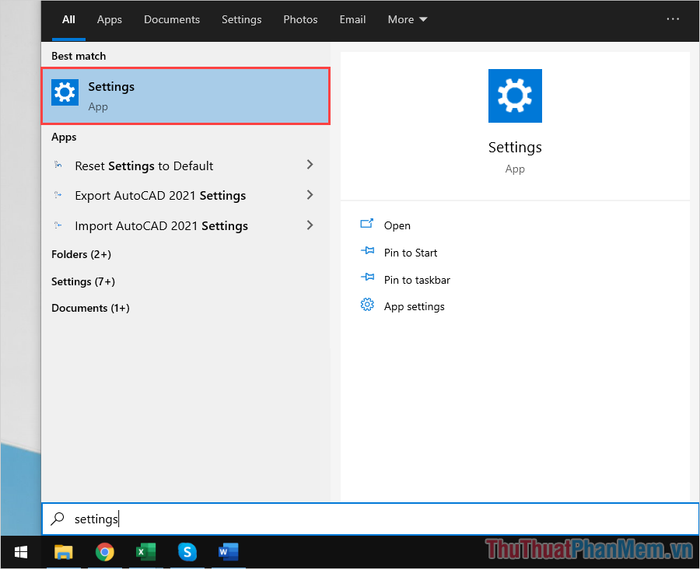700x569 pixels.
Task: Choose Pin to Start action
Action: coord(410,253)
